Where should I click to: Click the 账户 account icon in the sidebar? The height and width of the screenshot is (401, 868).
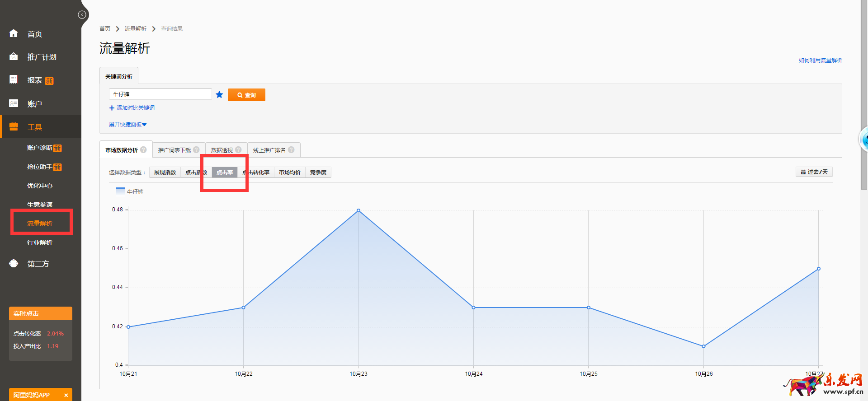tap(14, 103)
